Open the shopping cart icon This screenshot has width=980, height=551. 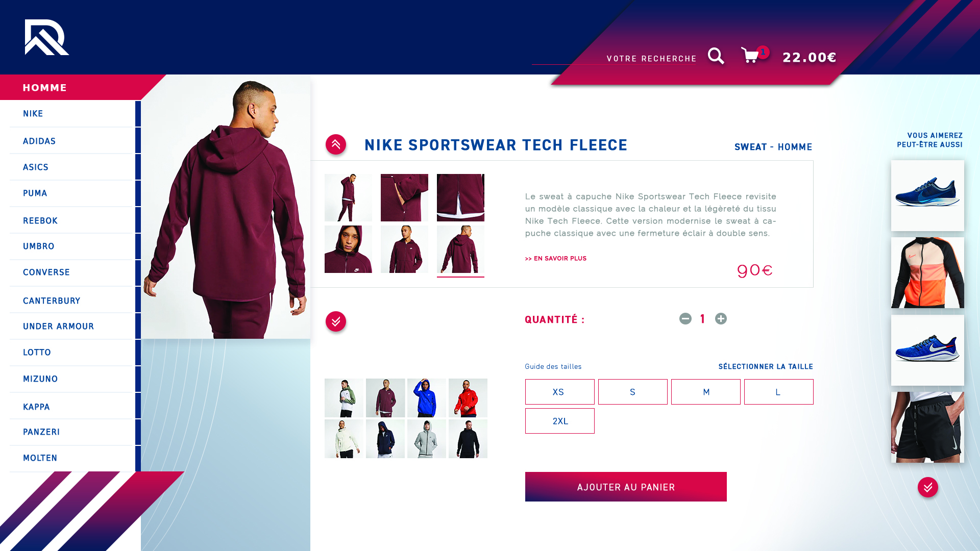click(x=750, y=55)
